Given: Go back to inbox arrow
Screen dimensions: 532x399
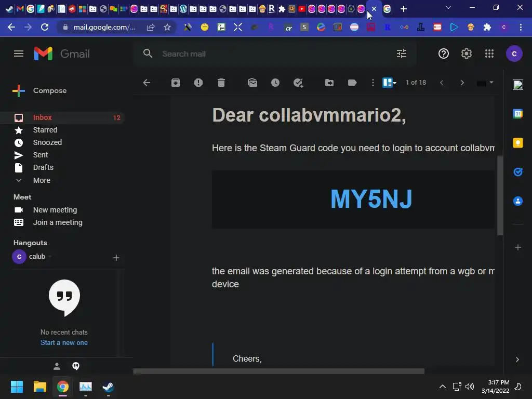Looking at the screenshot, I should pos(147,83).
